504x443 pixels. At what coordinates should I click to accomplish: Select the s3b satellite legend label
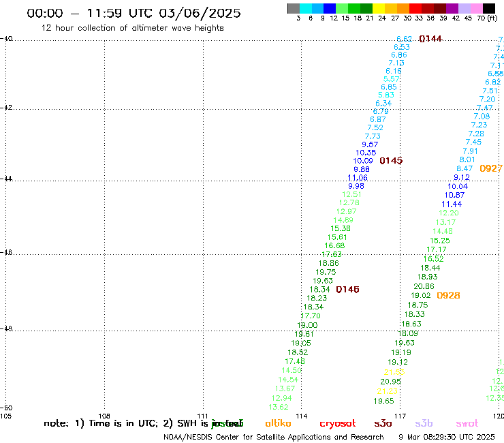[x=424, y=423]
